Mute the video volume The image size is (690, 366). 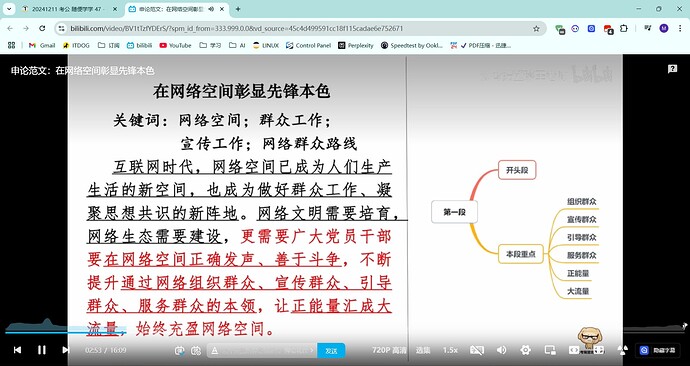tap(501, 350)
